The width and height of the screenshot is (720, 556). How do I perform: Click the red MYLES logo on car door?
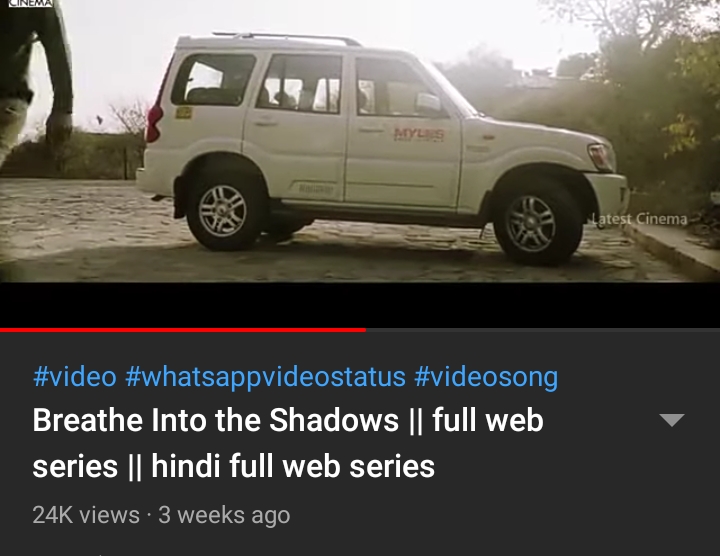[419, 135]
